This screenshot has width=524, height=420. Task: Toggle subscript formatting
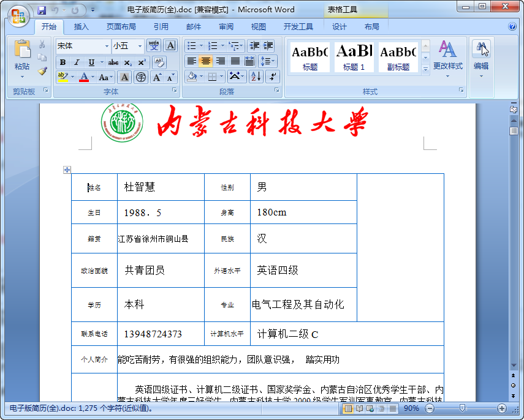[127, 62]
